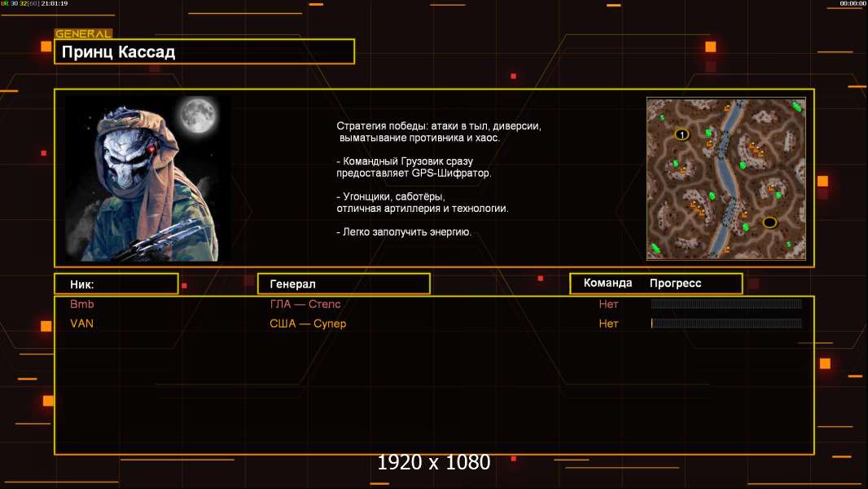Click США — Супер general entry

coord(308,324)
